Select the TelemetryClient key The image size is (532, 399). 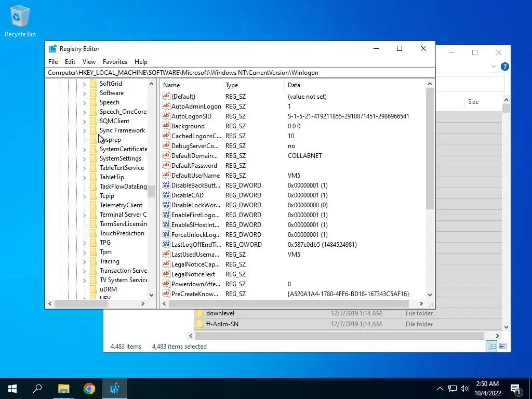[121, 205]
